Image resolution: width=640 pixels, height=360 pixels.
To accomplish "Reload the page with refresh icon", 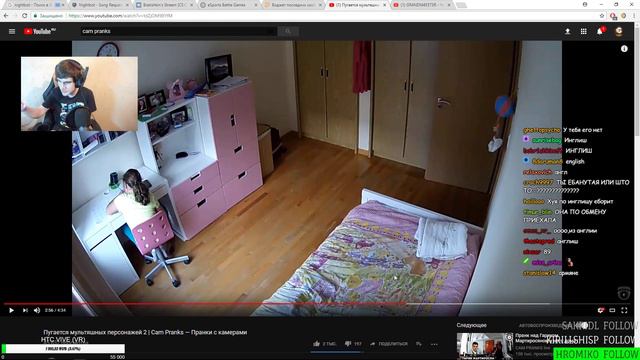I will [24, 16].
